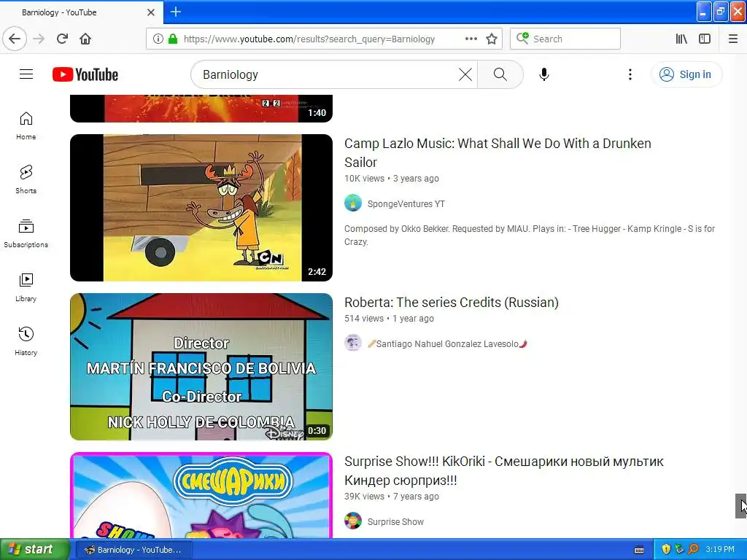Toggle the browser sidebar icon
The image size is (747, 560).
click(705, 39)
